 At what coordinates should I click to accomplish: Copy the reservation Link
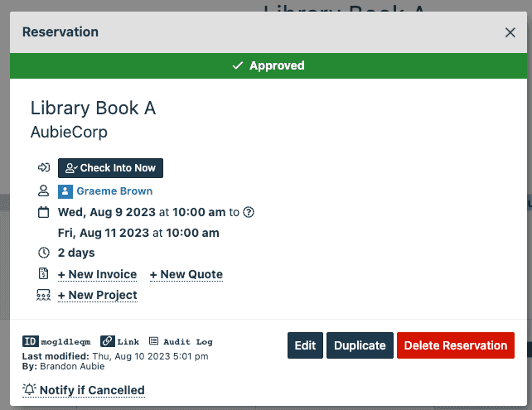tap(120, 340)
